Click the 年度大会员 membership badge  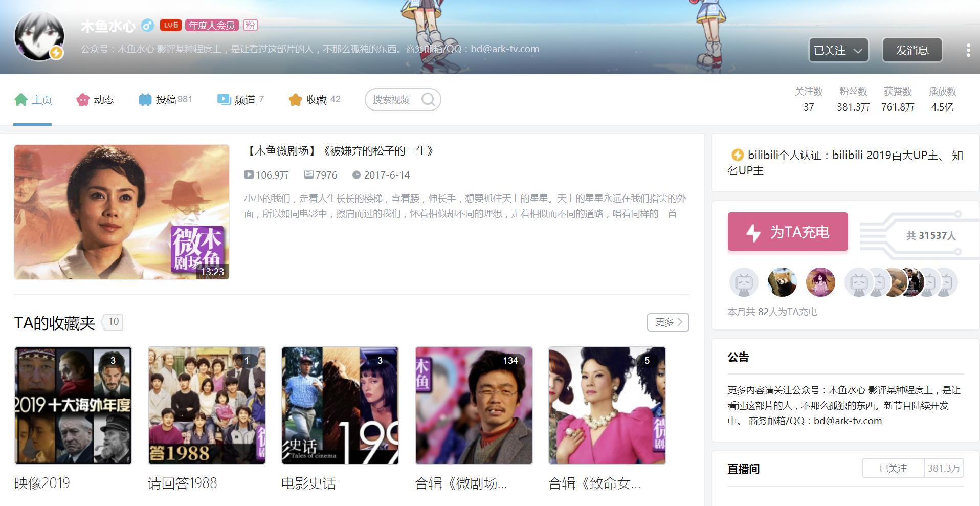[212, 25]
